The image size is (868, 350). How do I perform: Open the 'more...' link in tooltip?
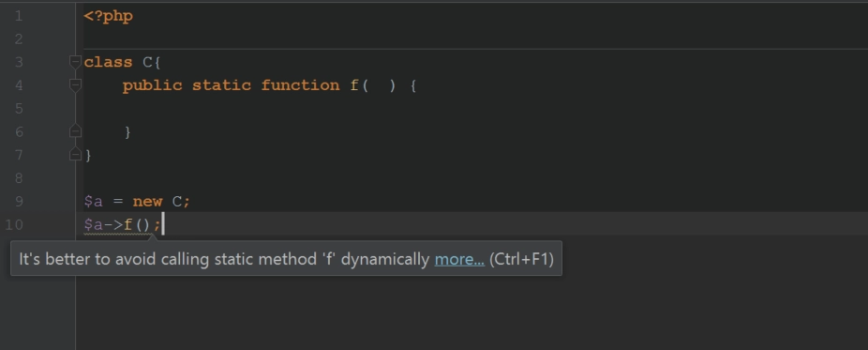[459, 259]
